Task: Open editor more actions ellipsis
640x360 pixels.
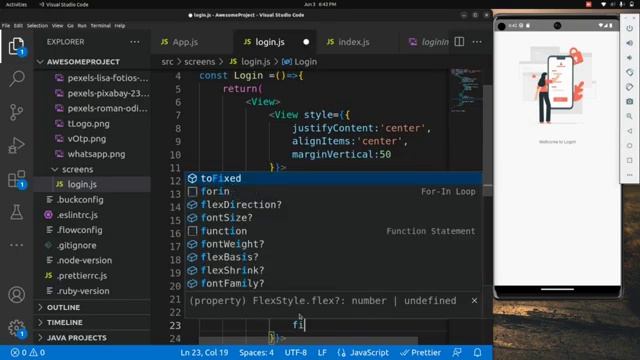Action: (x=477, y=42)
